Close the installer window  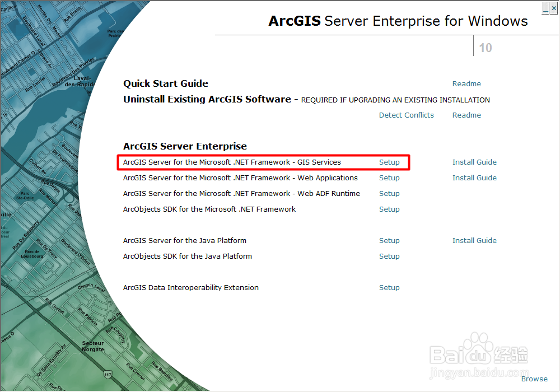point(554,8)
